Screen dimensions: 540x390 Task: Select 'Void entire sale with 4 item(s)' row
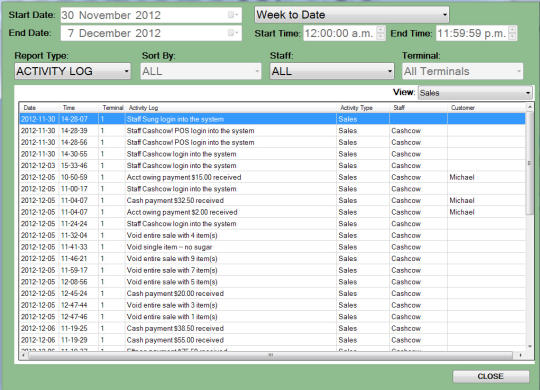pos(272,236)
